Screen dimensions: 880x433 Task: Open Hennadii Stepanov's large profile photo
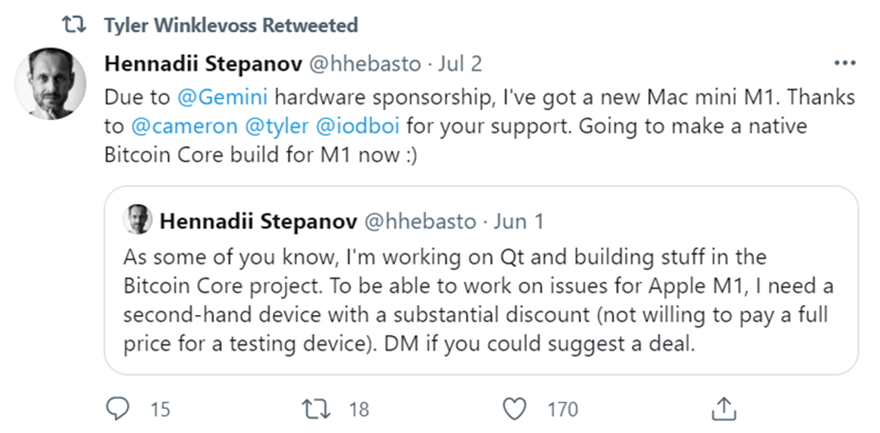point(51,84)
